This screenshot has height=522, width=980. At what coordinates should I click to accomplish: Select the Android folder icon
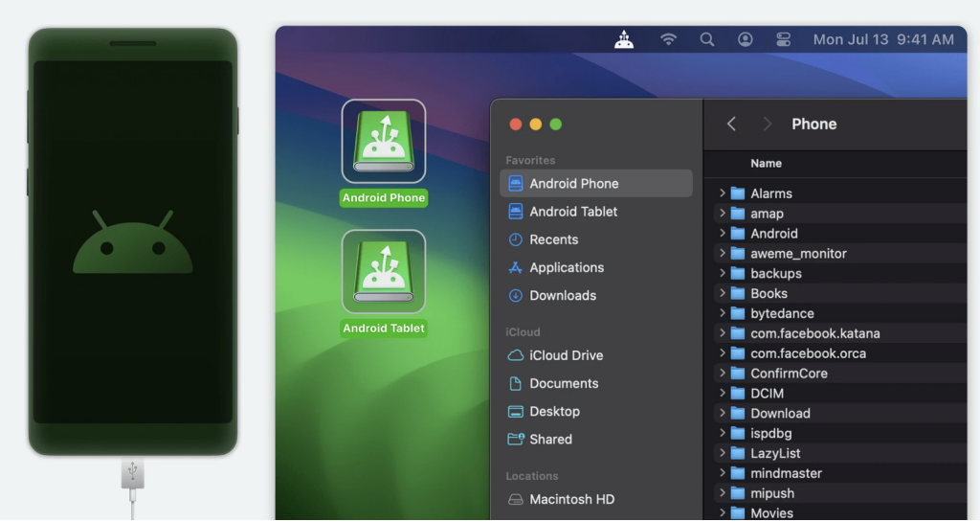coord(738,233)
